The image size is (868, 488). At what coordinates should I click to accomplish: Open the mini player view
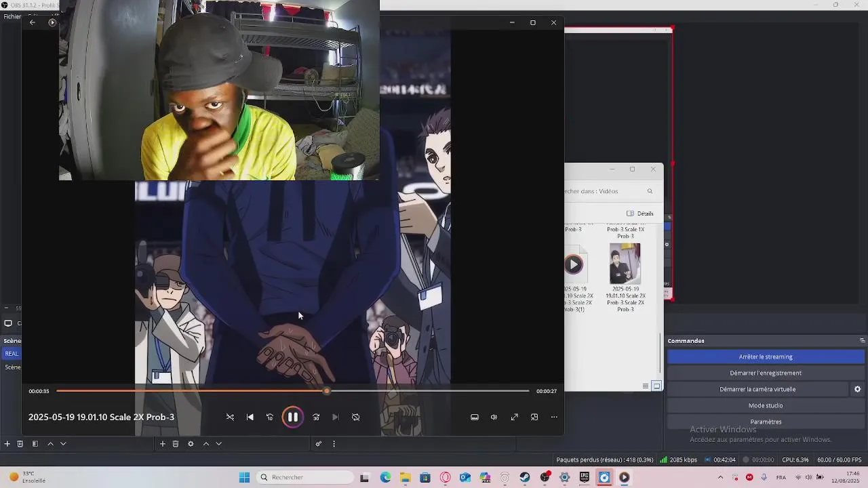tap(534, 418)
